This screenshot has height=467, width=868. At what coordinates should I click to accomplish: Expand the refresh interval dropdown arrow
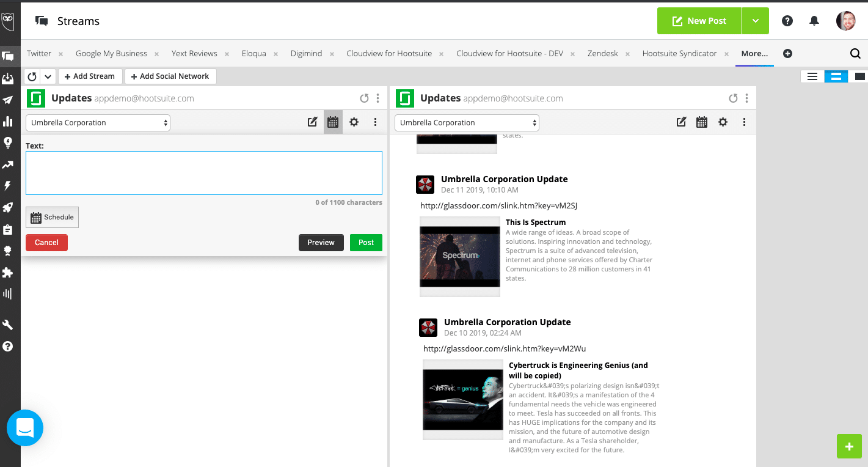click(48, 76)
